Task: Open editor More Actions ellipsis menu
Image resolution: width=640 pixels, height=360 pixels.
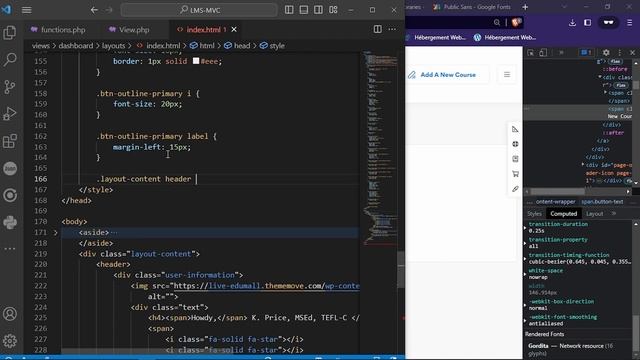Action: point(392,29)
